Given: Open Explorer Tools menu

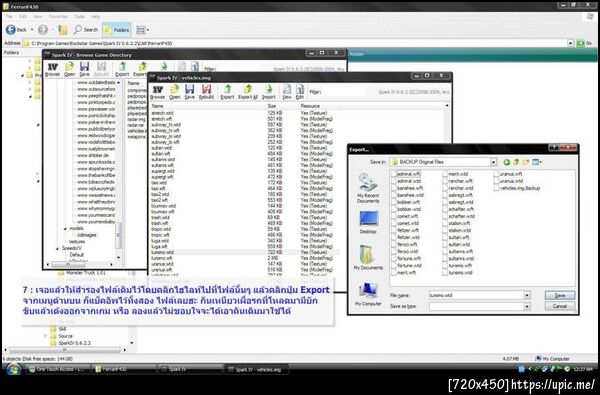Looking at the screenshot, I should tap(79, 16).
